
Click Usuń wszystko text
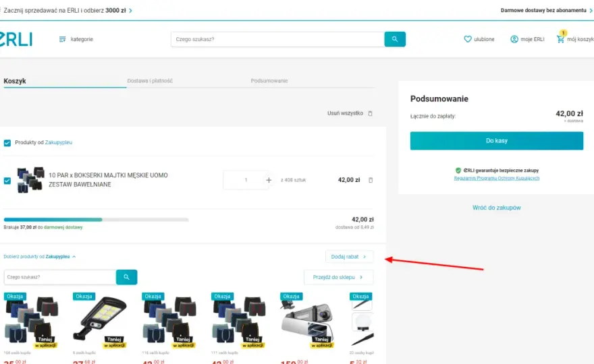tap(345, 113)
